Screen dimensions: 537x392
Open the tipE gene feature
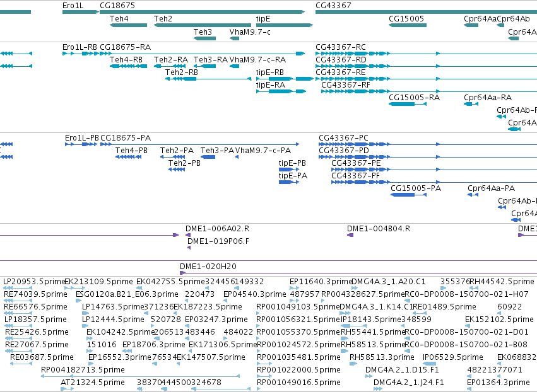click(284, 25)
